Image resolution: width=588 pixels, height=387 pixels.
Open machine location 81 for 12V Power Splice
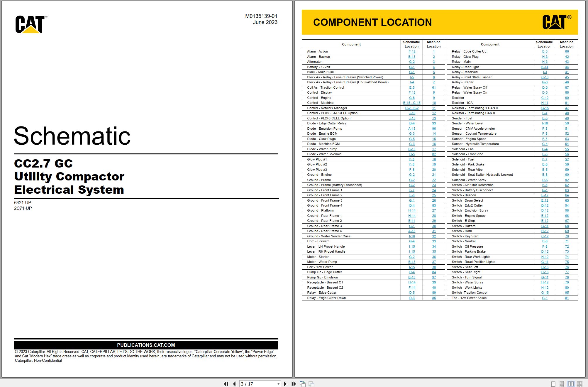click(x=567, y=298)
